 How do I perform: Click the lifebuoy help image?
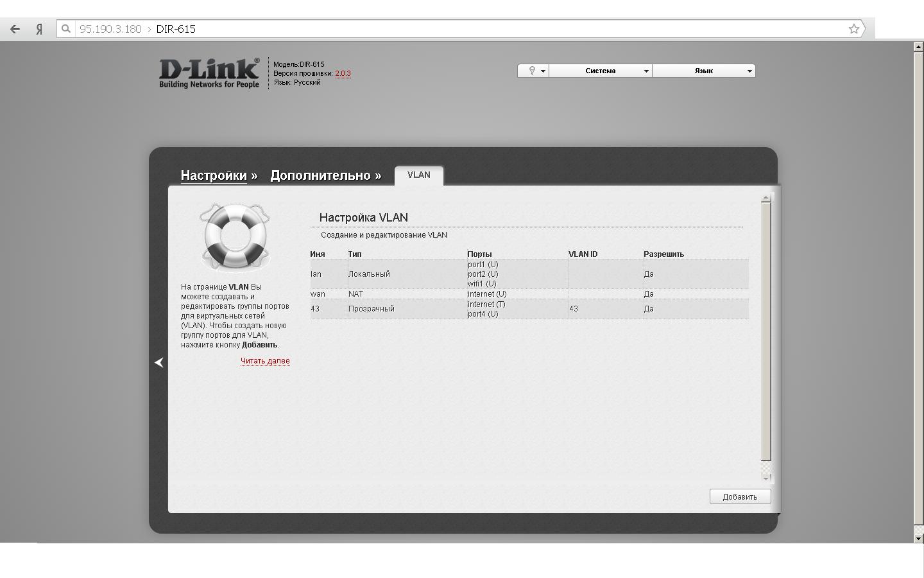235,237
